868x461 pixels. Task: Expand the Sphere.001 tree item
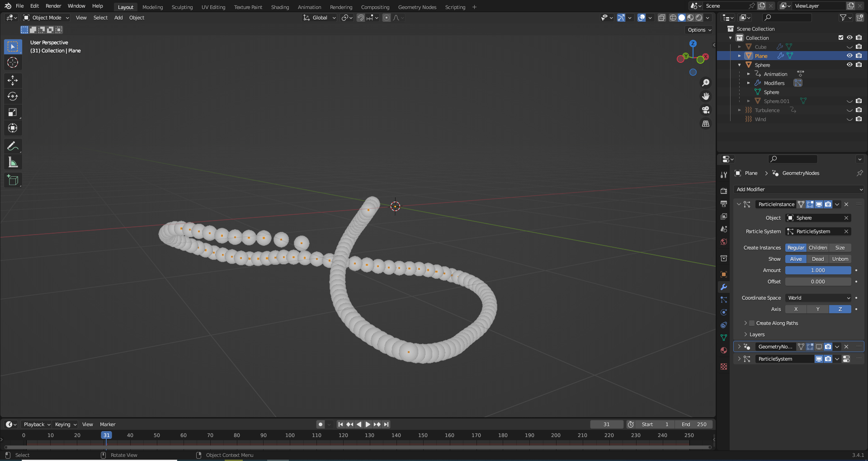(749, 101)
